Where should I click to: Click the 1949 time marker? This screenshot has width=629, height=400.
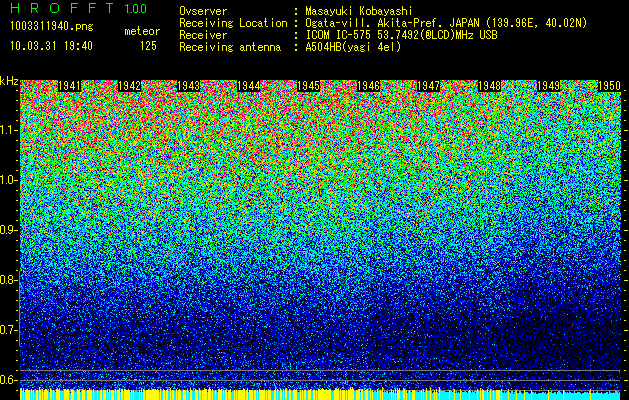click(548, 86)
